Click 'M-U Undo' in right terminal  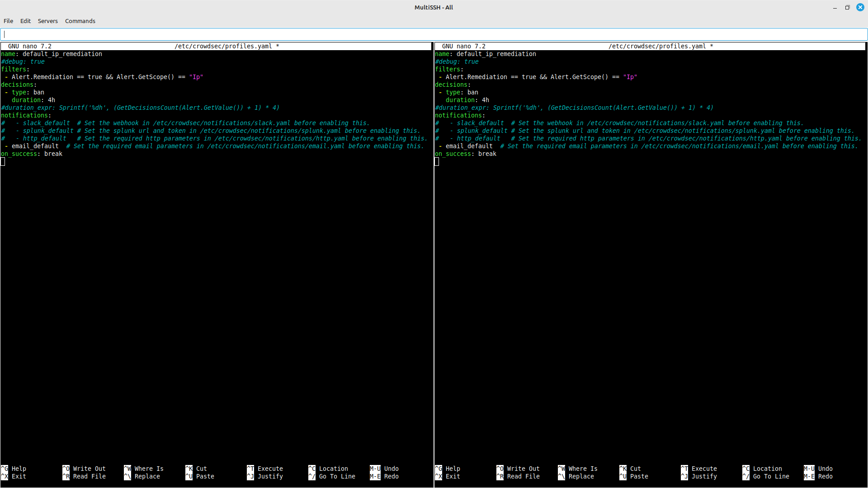pyautogui.click(x=818, y=469)
